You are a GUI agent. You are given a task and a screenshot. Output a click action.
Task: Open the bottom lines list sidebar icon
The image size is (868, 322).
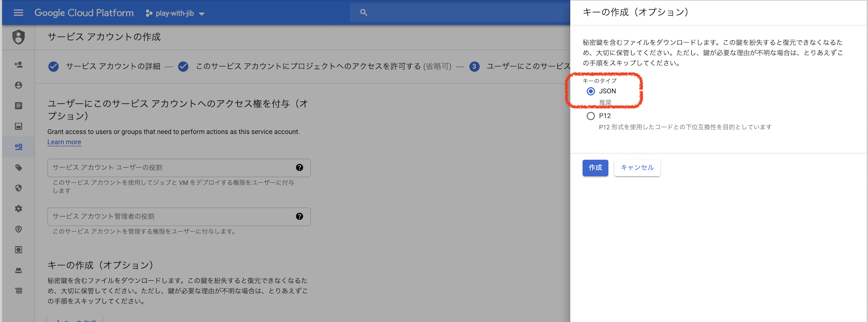pyautogui.click(x=18, y=291)
